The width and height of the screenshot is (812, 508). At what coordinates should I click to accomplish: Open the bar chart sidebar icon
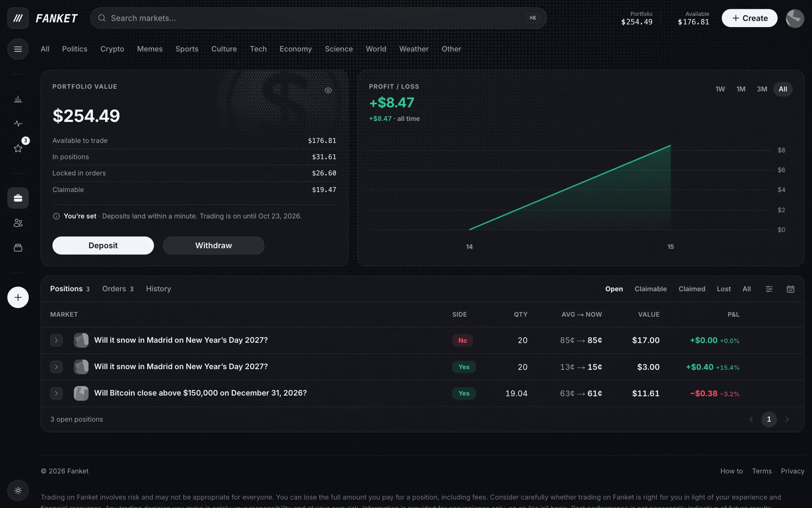point(18,99)
